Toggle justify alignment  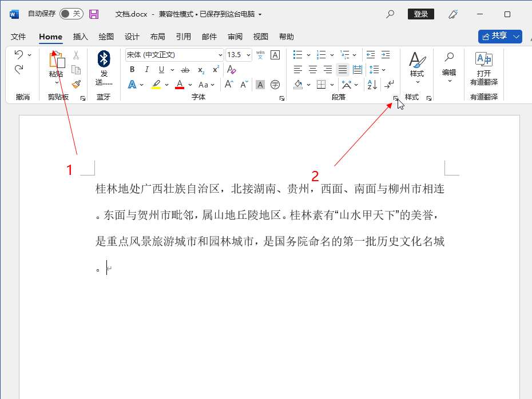click(x=342, y=70)
